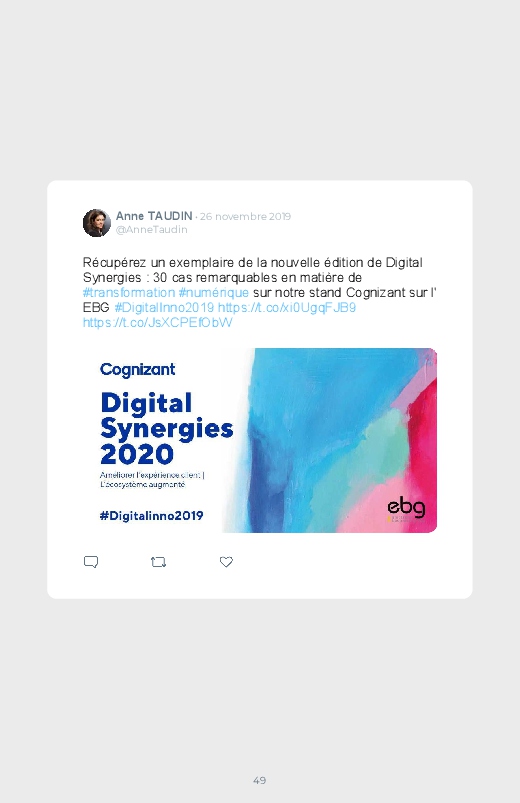The width and height of the screenshot is (520, 803).
Task: Click the 26 novembre 2019 timestamp
Action: (x=245, y=217)
